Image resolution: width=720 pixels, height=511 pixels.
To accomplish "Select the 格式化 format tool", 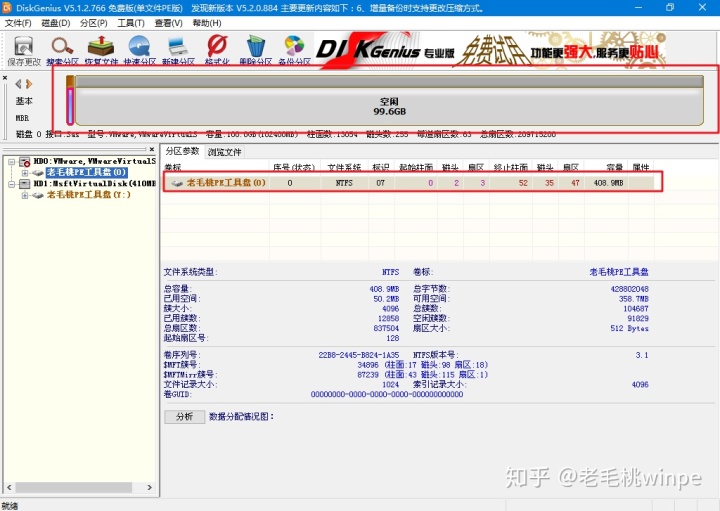I will (217, 51).
